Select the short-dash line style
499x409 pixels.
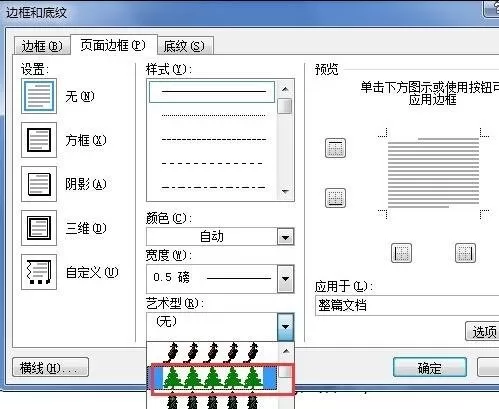[213, 139]
